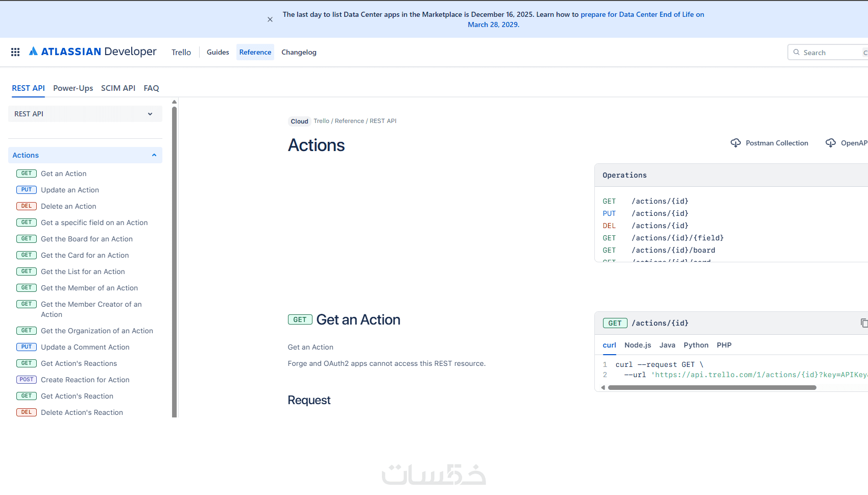Click the code scrollbar left arrow
The width and height of the screenshot is (868, 495).
(x=603, y=387)
